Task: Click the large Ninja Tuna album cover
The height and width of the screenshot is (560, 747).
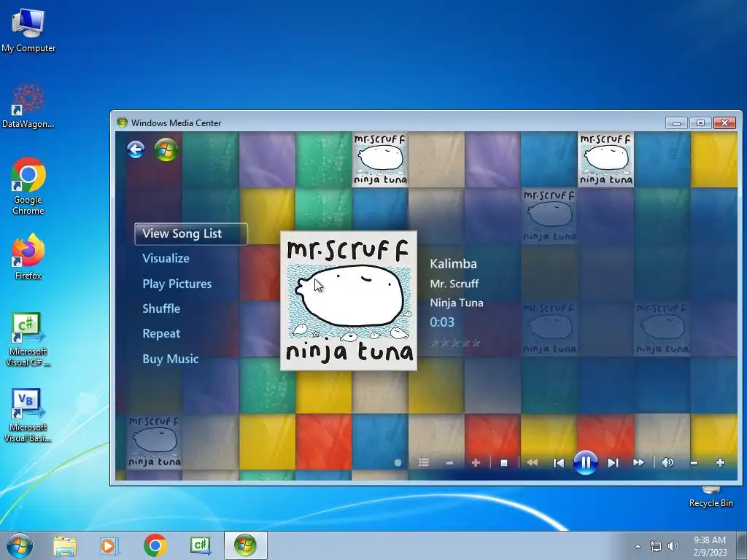Action: [x=349, y=300]
